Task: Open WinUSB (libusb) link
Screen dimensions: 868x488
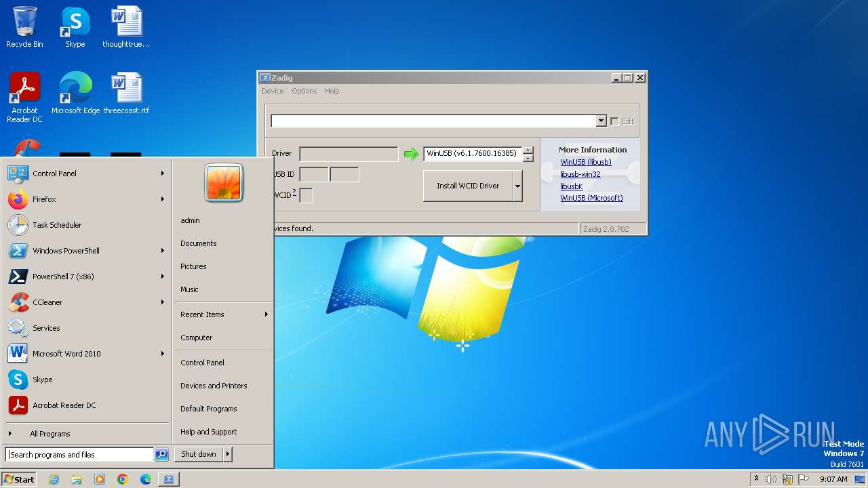Action: click(586, 162)
